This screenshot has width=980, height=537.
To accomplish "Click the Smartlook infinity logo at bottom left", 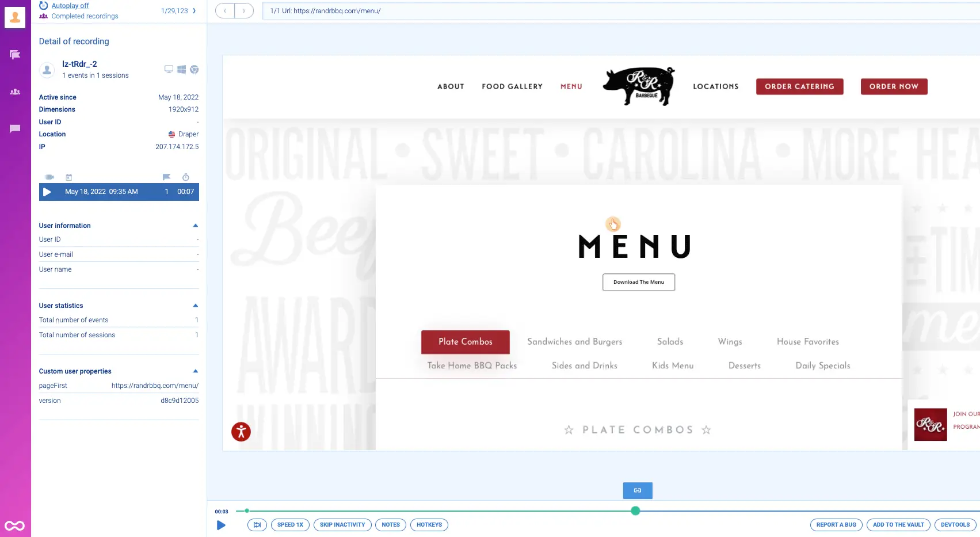I will point(14,525).
